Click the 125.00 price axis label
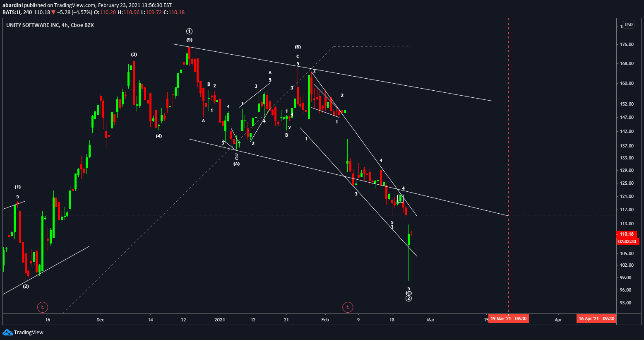 pos(627,183)
